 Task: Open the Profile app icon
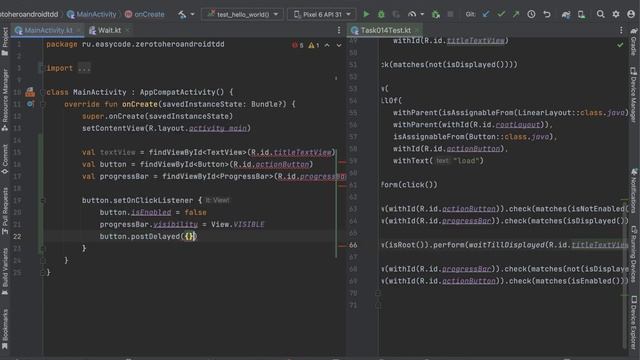(412, 14)
